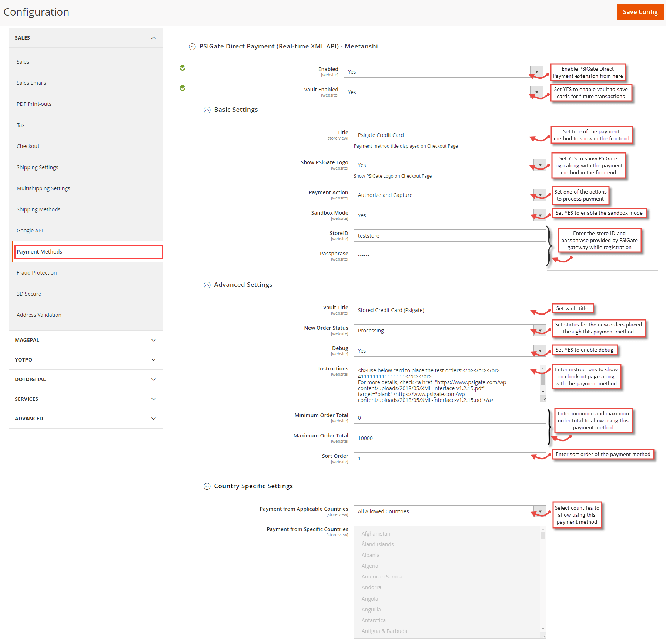Click green checkmark beside Enabled field
Viewport: 666px width, 644px height.
pos(183,68)
